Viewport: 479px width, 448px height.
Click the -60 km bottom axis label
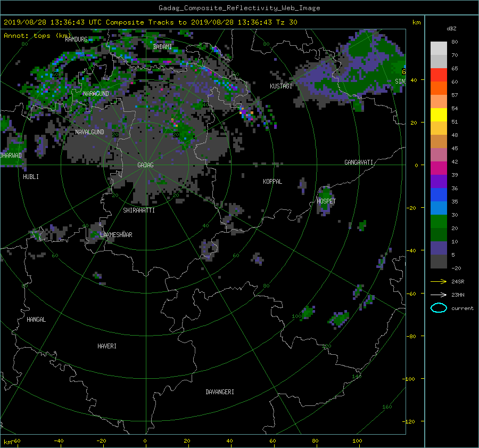point(15,441)
